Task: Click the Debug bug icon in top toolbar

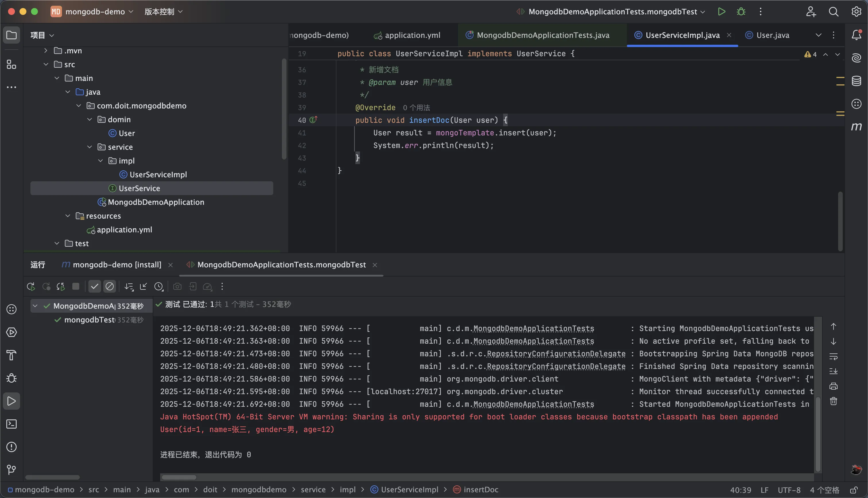Action: pos(741,12)
